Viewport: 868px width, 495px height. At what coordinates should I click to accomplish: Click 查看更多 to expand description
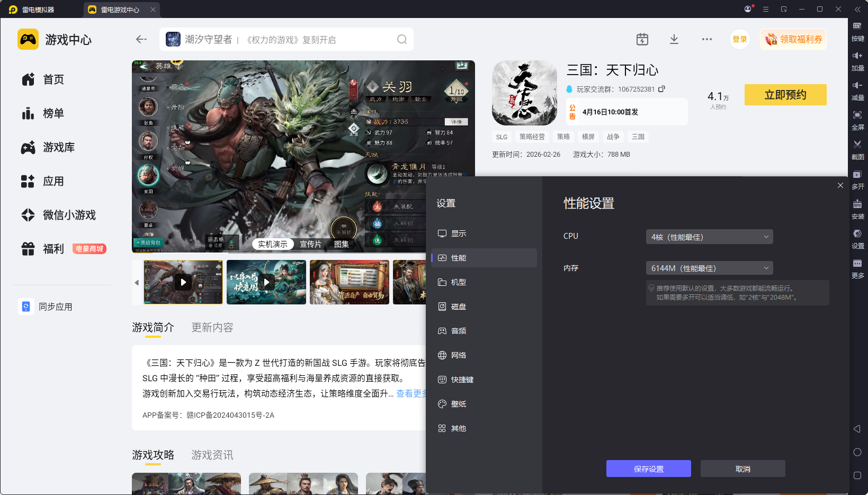[411, 393]
